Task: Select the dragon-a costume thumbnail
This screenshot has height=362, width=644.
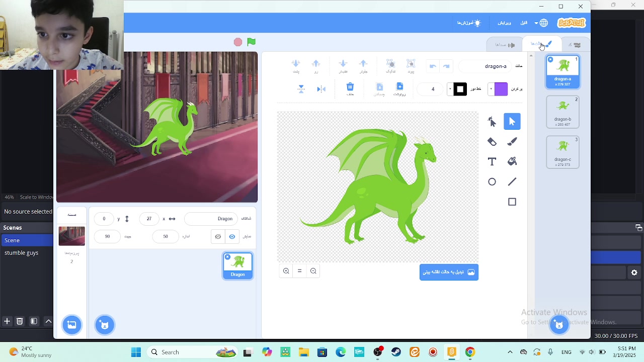Action: coord(562,71)
